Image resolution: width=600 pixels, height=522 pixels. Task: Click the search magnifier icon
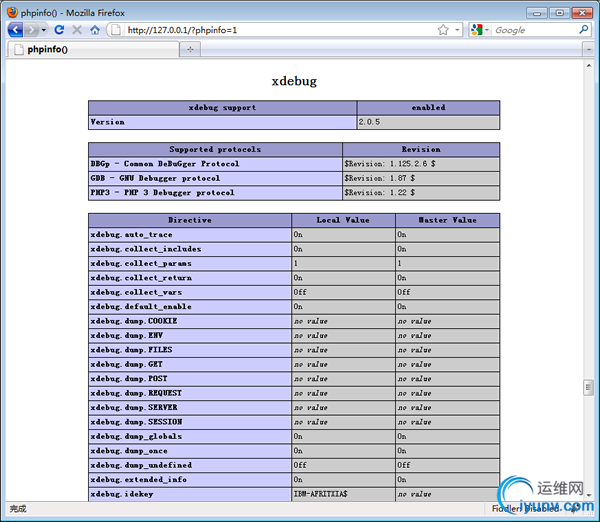(584, 29)
